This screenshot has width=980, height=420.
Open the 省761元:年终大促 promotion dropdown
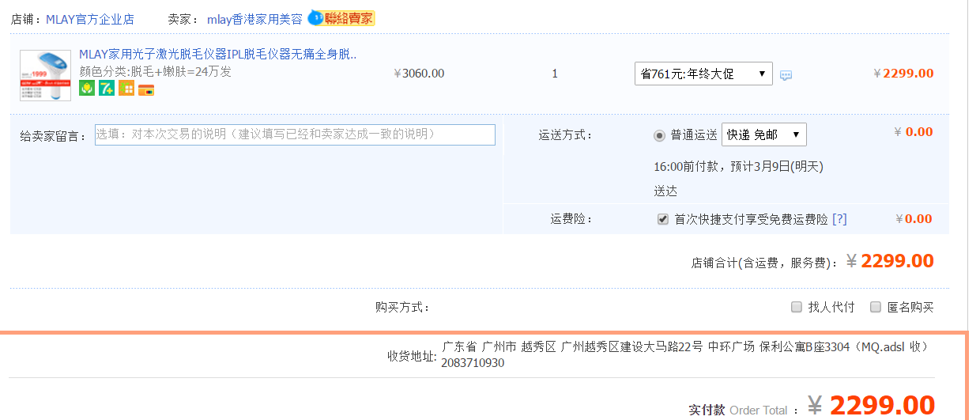(703, 74)
